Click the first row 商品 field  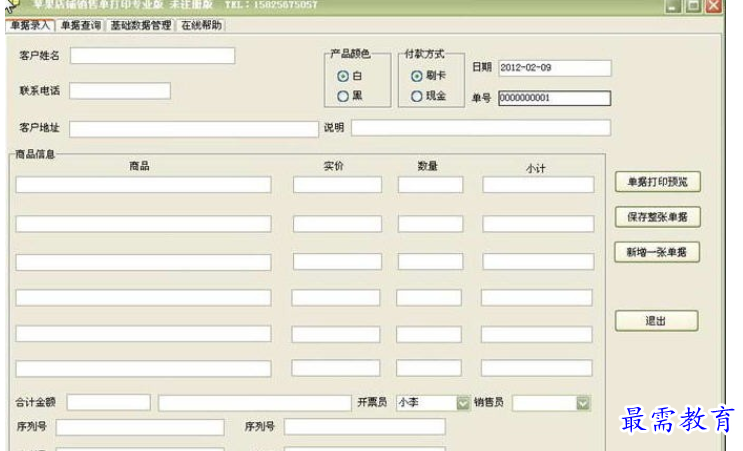[144, 185]
